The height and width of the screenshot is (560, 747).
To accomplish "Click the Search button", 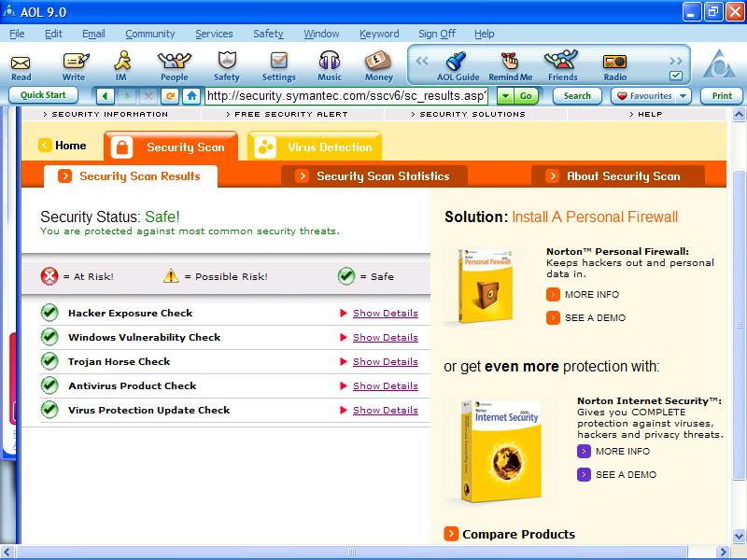I will point(577,96).
